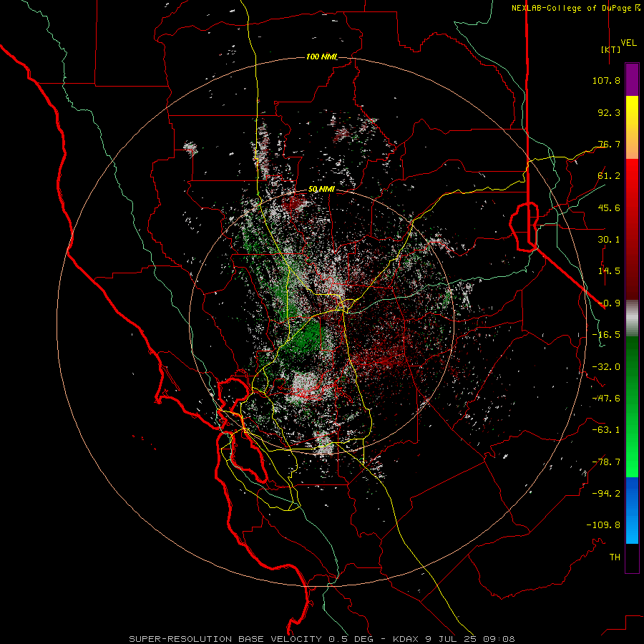Click the "50 NMI" range ring label

tap(321, 190)
